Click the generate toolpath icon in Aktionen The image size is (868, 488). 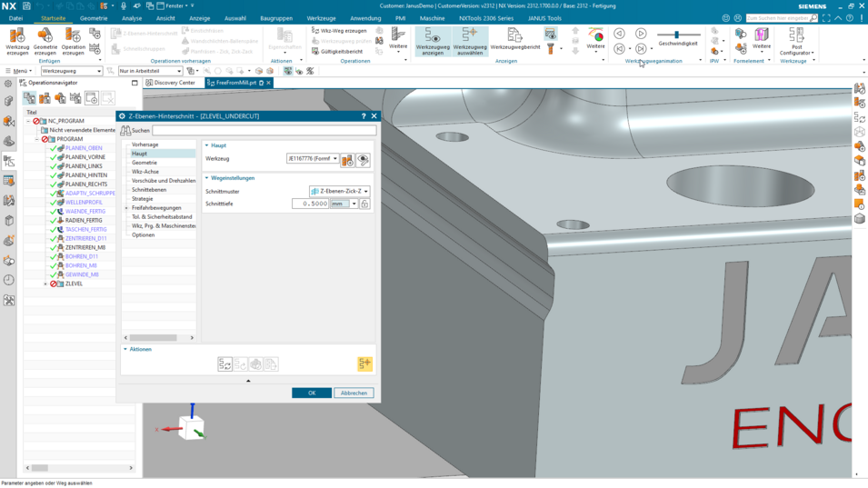224,364
